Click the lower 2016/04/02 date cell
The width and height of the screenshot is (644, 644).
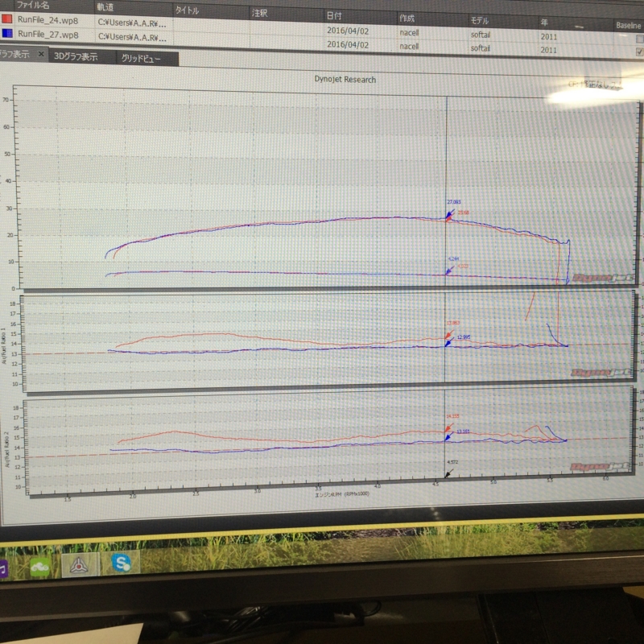tap(348, 44)
